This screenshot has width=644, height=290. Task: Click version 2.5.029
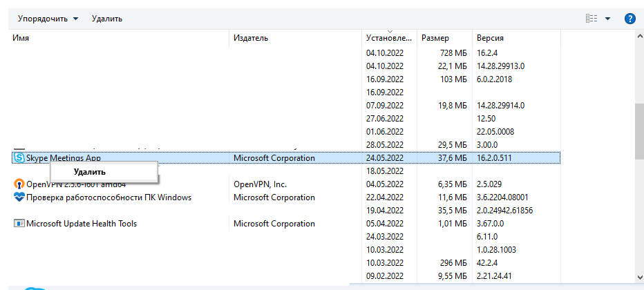pyautogui.click(x=489, y=184)
